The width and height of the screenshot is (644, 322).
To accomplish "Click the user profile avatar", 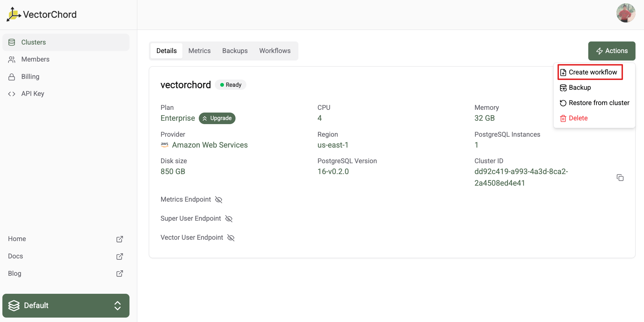I will point(626,13).
